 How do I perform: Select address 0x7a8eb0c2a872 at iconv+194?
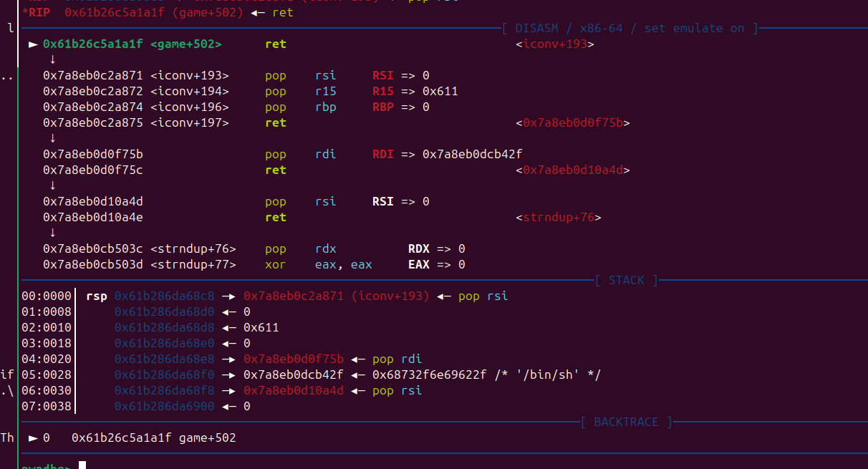click(x=93, y=92)
